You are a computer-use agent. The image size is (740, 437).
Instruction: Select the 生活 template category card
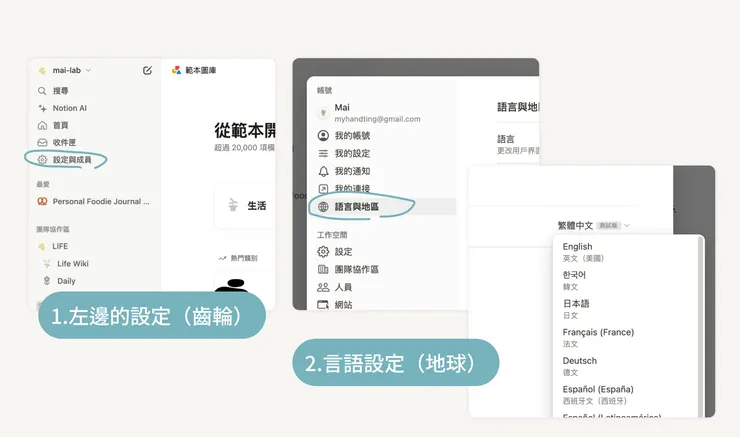(244, 205)
